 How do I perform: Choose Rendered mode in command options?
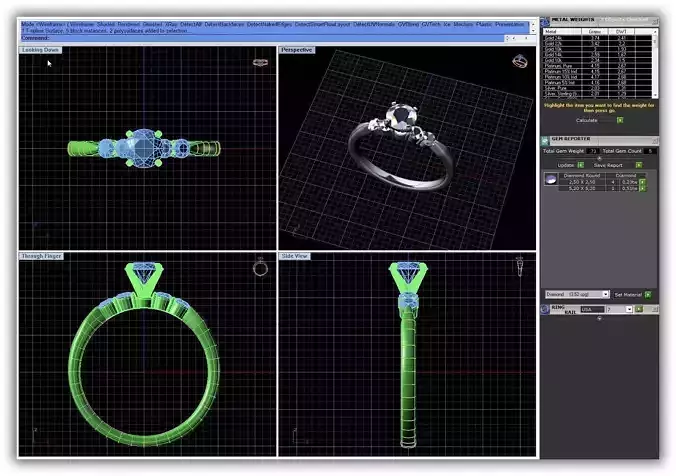coord(128,25)
